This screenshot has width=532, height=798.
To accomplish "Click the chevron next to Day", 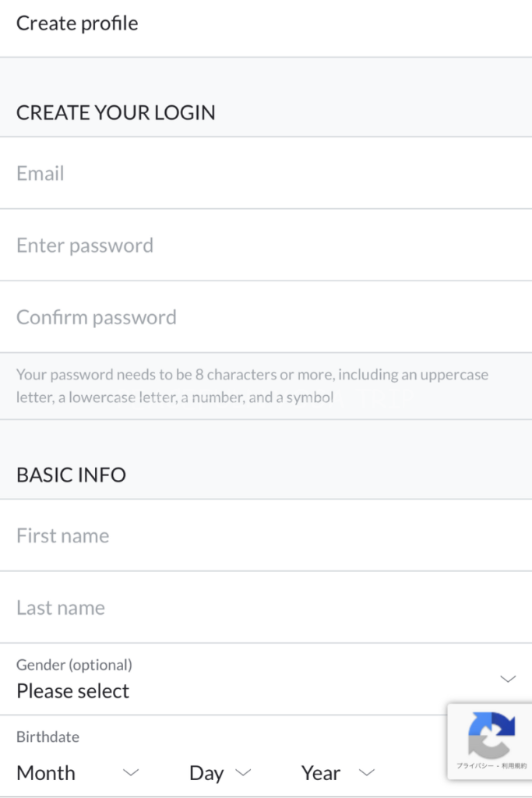I will (x=243, y=772).
